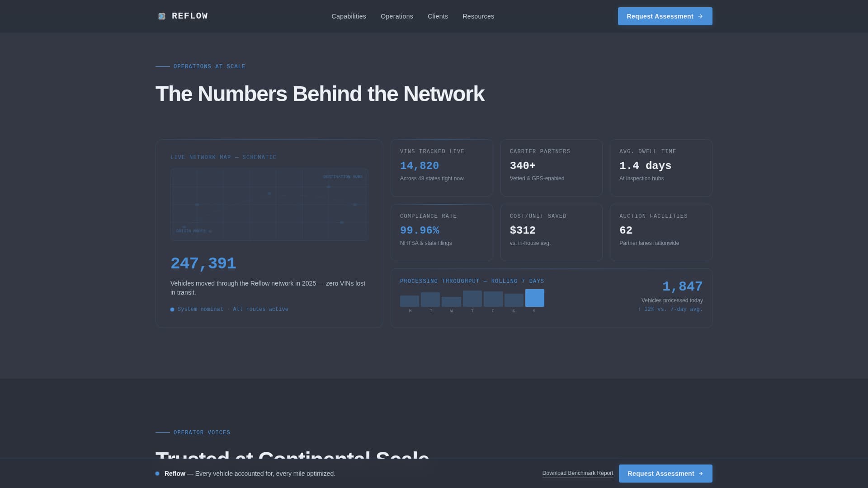The width and height of the screenshot is (868, 488).
Task: Open the Operations menu
Action: [x=396, y=16]
